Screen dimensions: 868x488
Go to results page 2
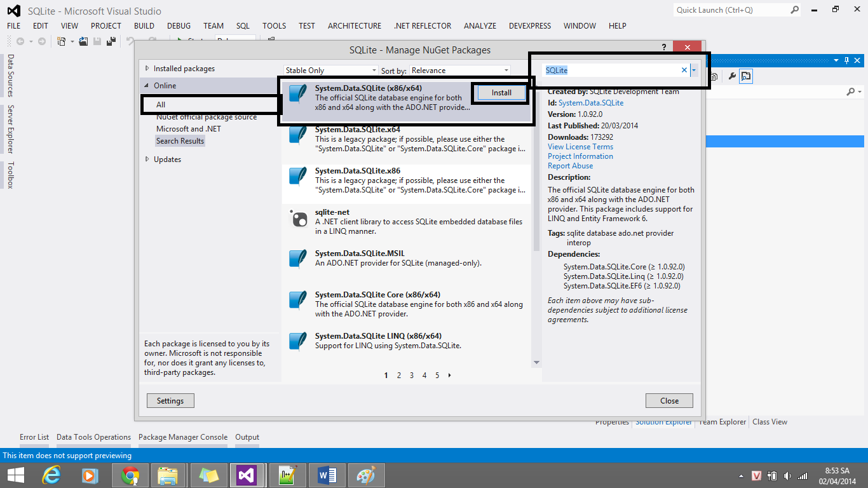(x=399, y=376)
